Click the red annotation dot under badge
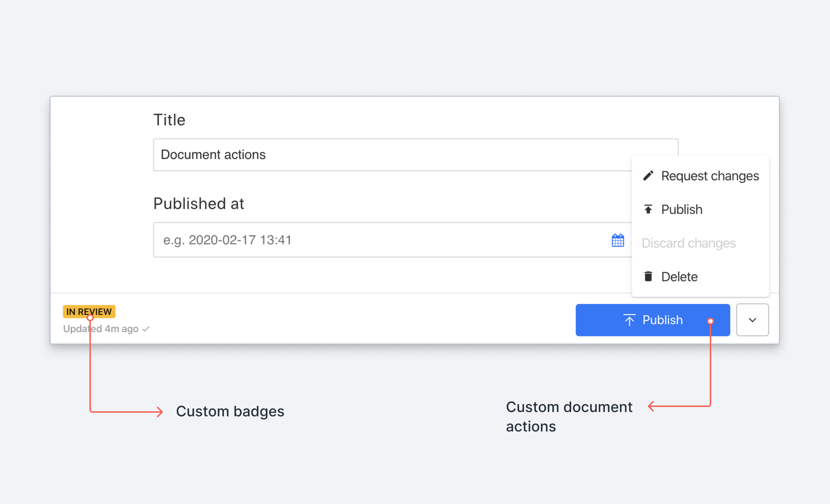This screenshot has height=504, width=830. [90, 318]
